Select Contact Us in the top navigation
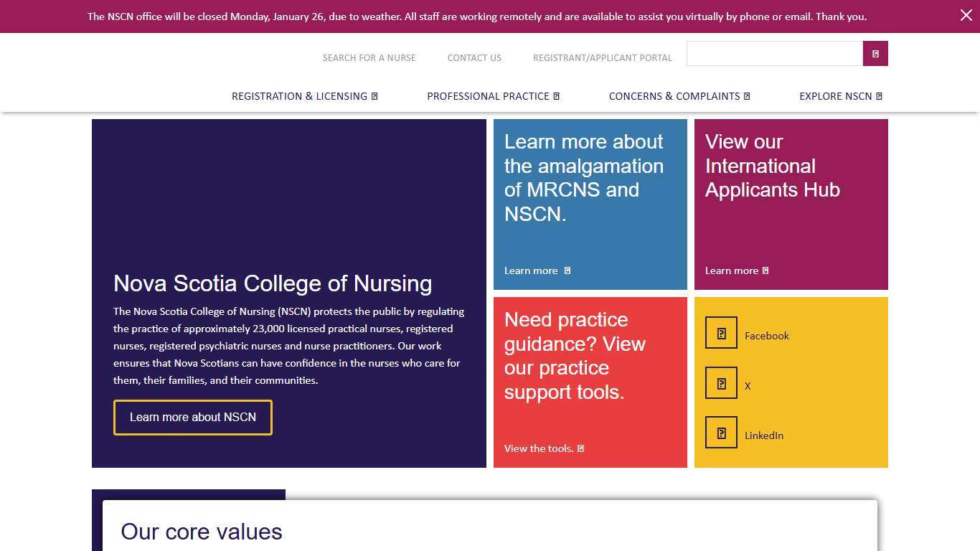This screenshot has width=980, height=551. click(x=473, y=57)
